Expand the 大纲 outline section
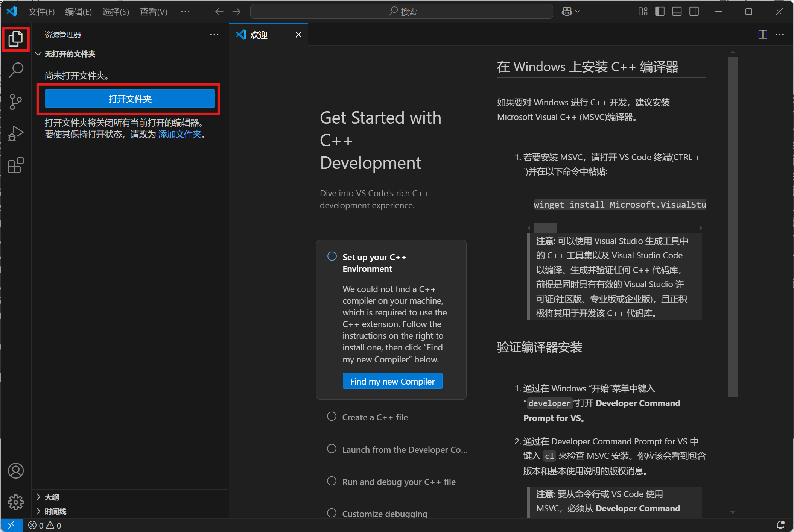This screenshot has height=532, width=794. click(52, 497)
